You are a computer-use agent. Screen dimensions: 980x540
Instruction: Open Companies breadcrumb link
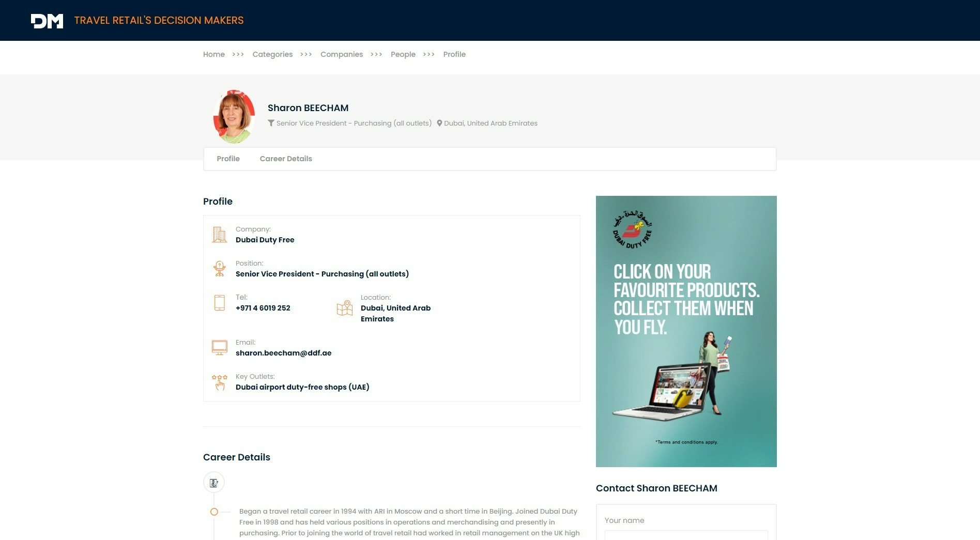click(x=342, y=54)
